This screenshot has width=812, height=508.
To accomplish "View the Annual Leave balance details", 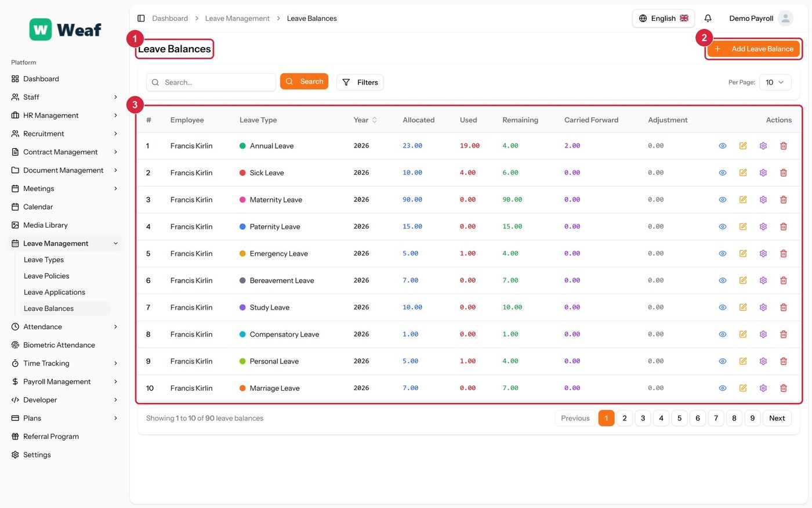I will (x=723, y=146).
